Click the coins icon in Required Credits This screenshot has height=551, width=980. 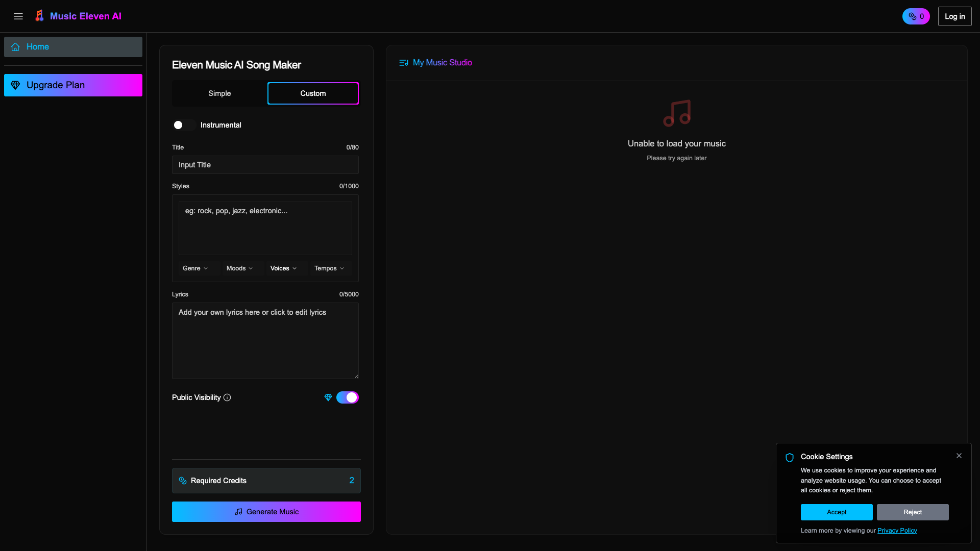click(183, 481)
